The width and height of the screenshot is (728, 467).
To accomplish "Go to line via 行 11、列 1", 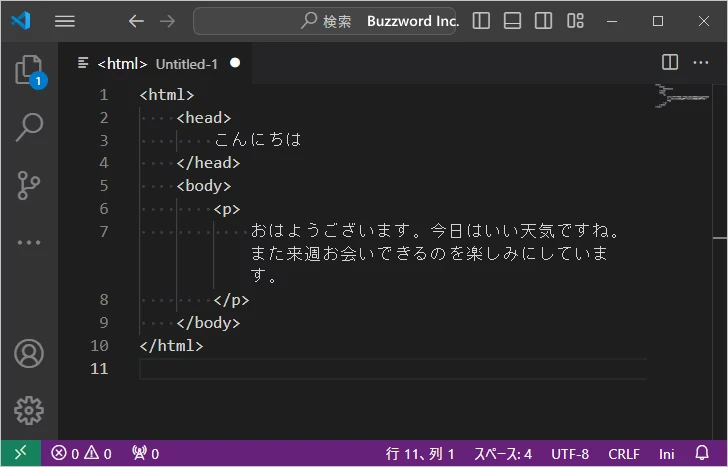I will (x=420, y=454).
